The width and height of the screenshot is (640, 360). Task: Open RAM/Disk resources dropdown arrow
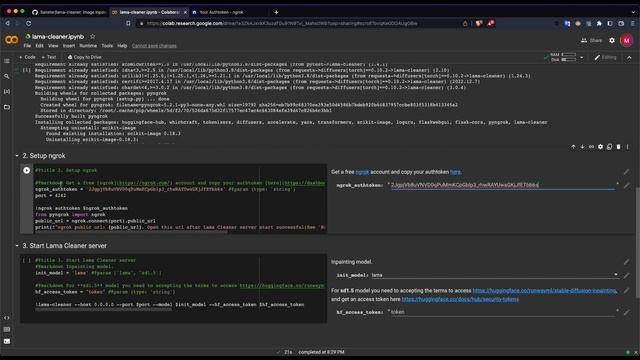582,57
